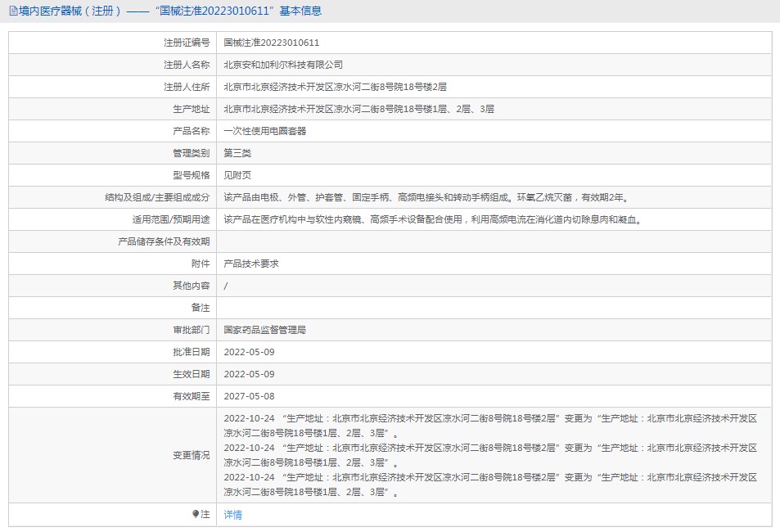Click the 结构及组成/主要组成成分 label

[157, 197]
